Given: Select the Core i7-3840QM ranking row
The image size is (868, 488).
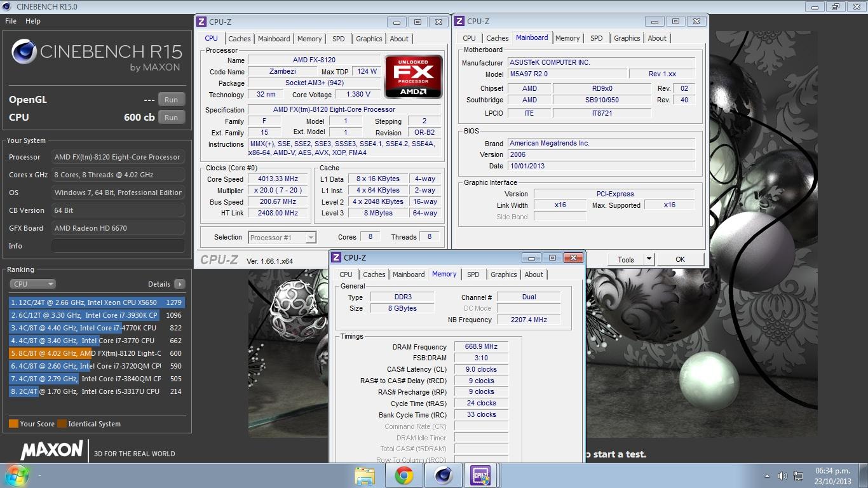Looking at the screenshot, I should point(96,379).
